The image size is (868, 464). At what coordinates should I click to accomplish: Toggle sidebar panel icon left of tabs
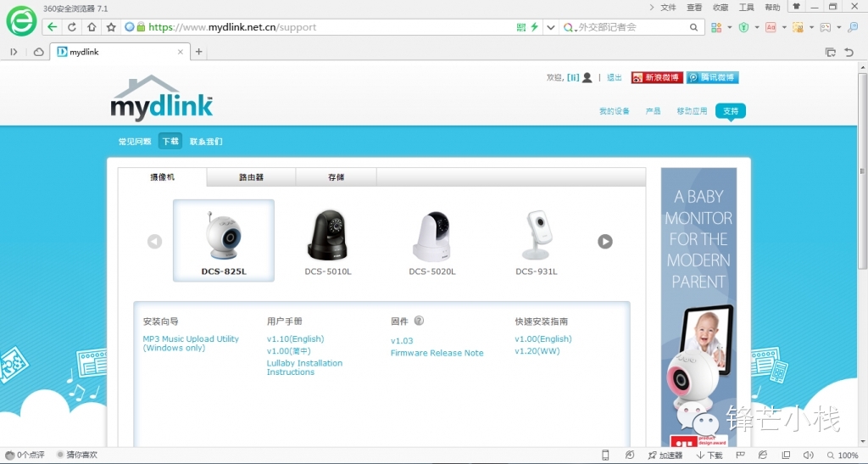14,52
